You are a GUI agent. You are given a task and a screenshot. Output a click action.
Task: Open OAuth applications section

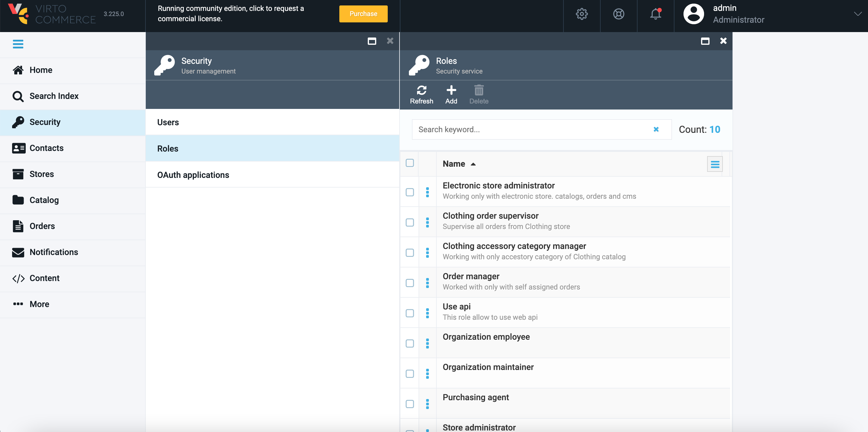pyautogui.click(x=193, y=175)
